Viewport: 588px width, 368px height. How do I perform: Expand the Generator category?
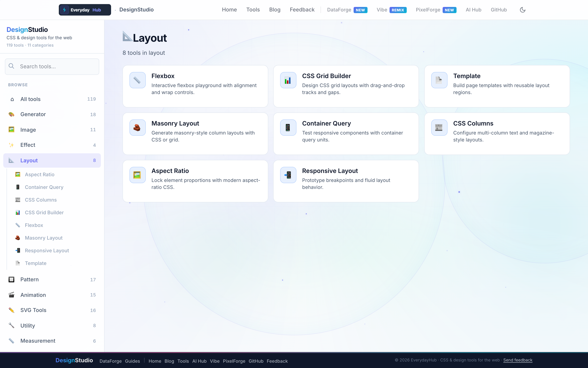coord(52,114)
